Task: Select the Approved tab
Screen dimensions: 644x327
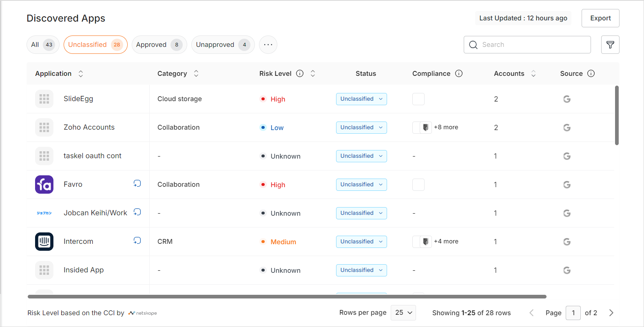Action: coord(159,45)
